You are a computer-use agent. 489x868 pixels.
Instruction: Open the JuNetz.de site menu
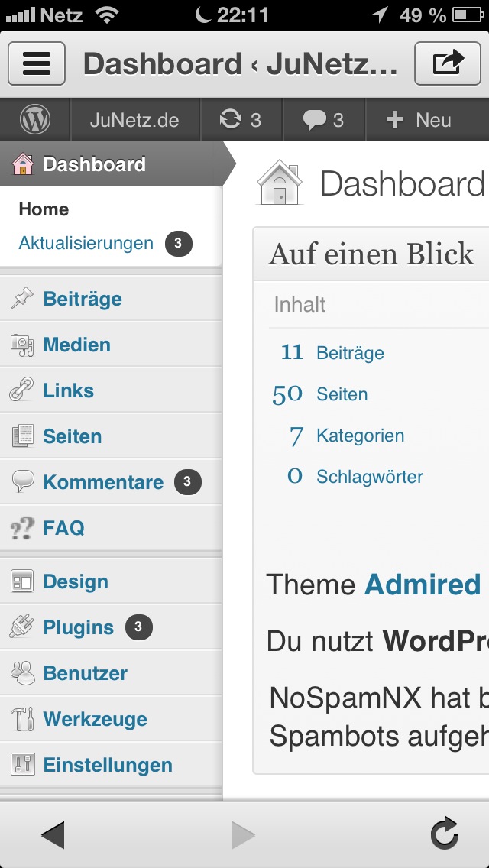(x=134, y=120)
